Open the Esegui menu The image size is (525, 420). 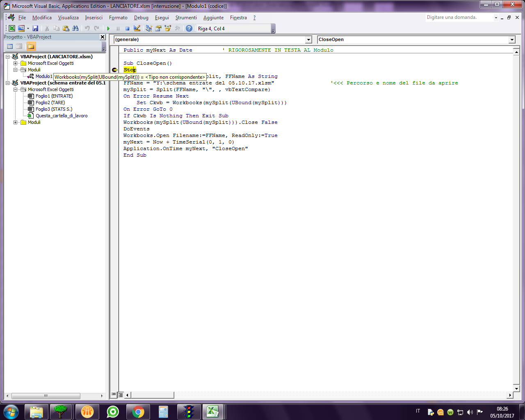pos(162,18)
